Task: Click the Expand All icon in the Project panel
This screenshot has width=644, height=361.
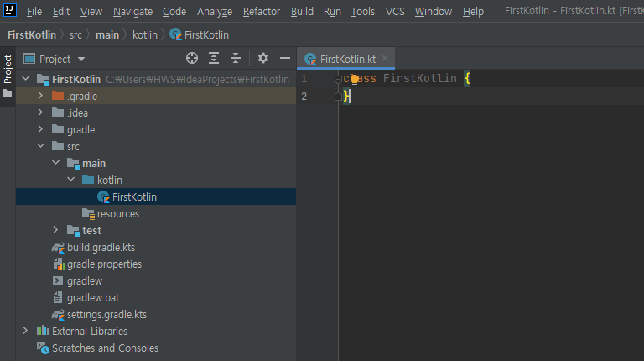Action: (214, 59)
